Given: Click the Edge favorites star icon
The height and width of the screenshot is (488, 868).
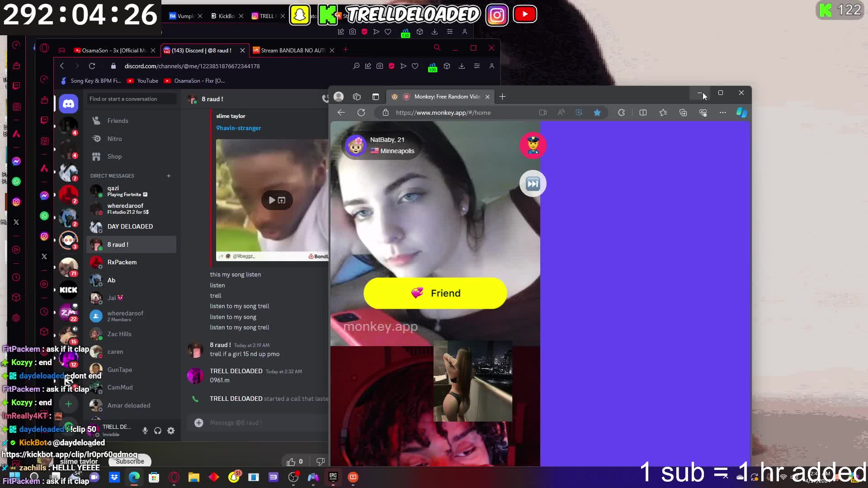Looking at the screenshot, I should click(x=597, y=113).
